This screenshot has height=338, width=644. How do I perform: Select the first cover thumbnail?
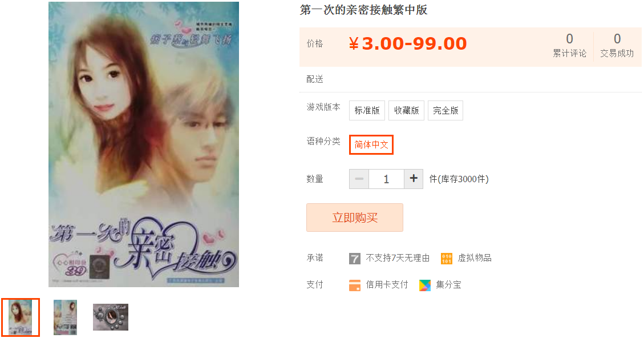tap(21, 317)
